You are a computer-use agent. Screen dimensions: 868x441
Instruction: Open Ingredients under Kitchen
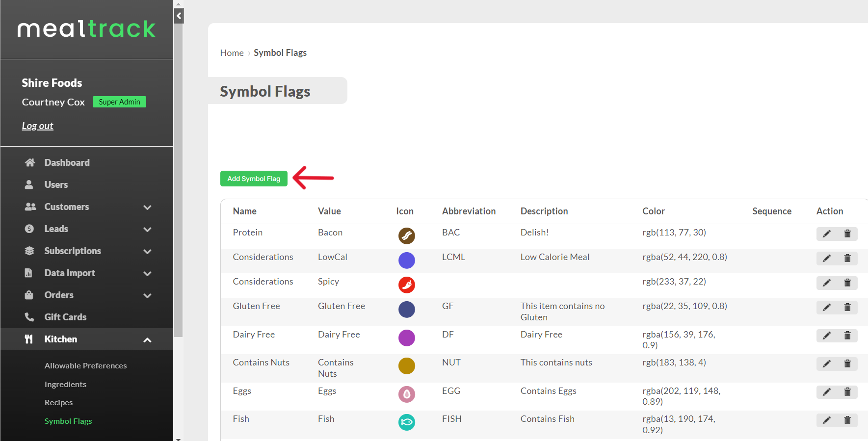[65, 385]
